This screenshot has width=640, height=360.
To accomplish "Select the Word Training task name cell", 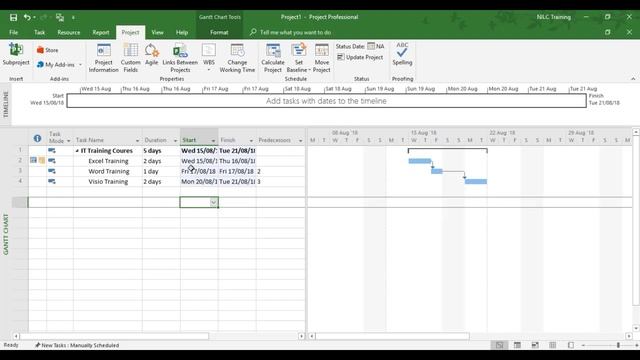I will (x=108, y=171).
